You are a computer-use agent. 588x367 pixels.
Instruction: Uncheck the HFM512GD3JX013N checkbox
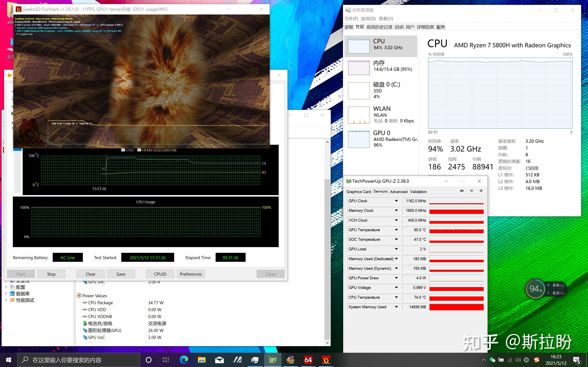(x=139, y=150)
